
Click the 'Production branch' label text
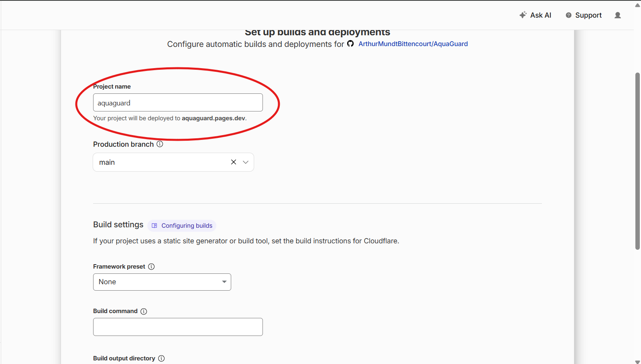click(123, 144)
